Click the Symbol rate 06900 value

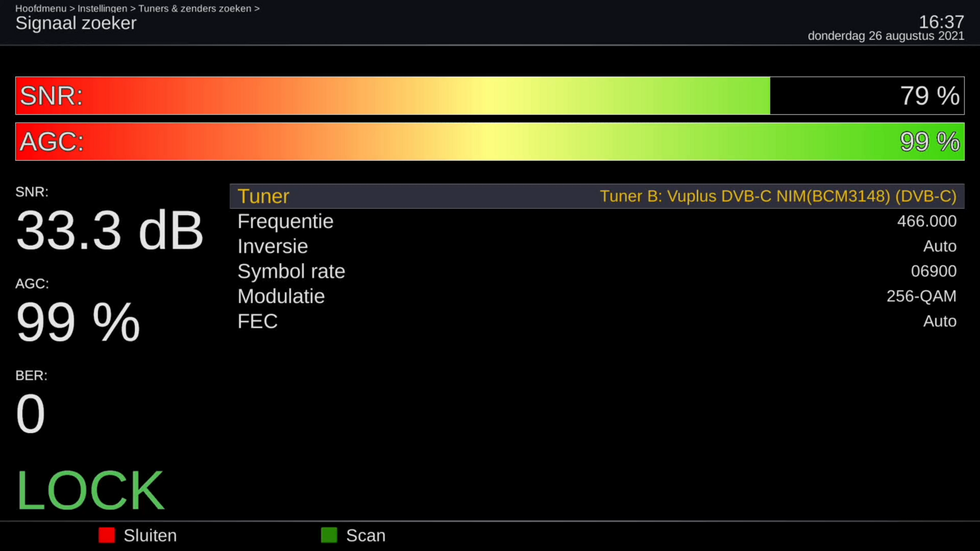point(933,271)
